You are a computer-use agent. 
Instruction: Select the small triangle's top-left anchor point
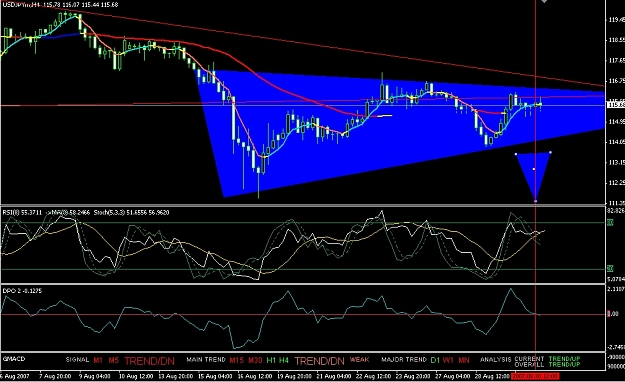[516, 154]
